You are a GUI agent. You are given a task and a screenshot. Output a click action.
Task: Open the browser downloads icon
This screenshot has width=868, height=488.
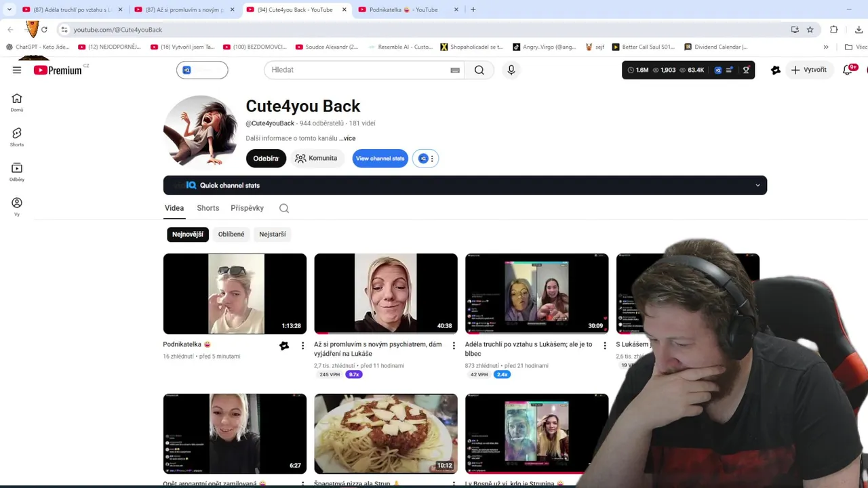pos(859,30)
